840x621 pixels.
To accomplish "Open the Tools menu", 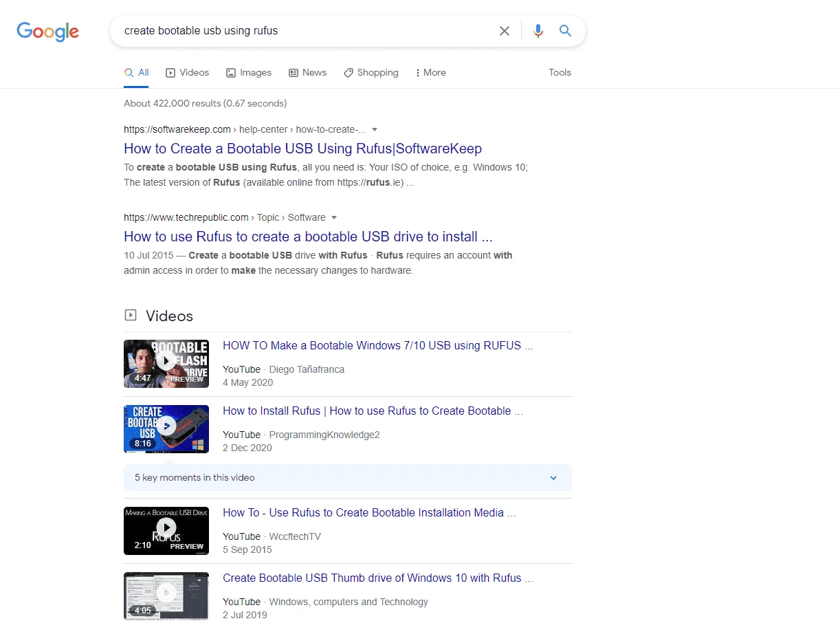I will pos(560,72).
